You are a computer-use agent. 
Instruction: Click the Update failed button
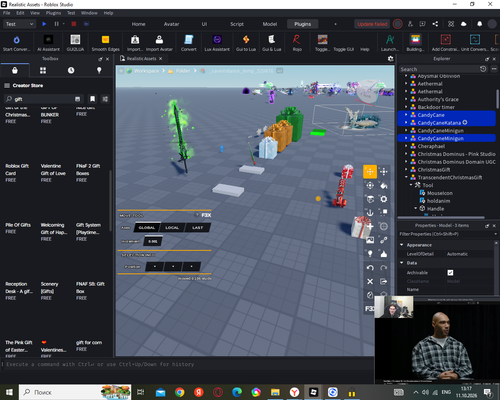pos(372,24)
